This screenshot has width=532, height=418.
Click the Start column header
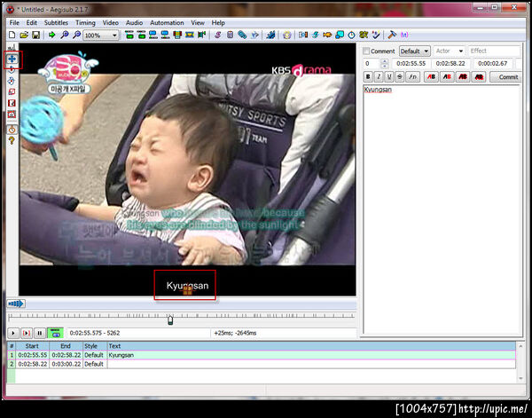click(32, 346)
